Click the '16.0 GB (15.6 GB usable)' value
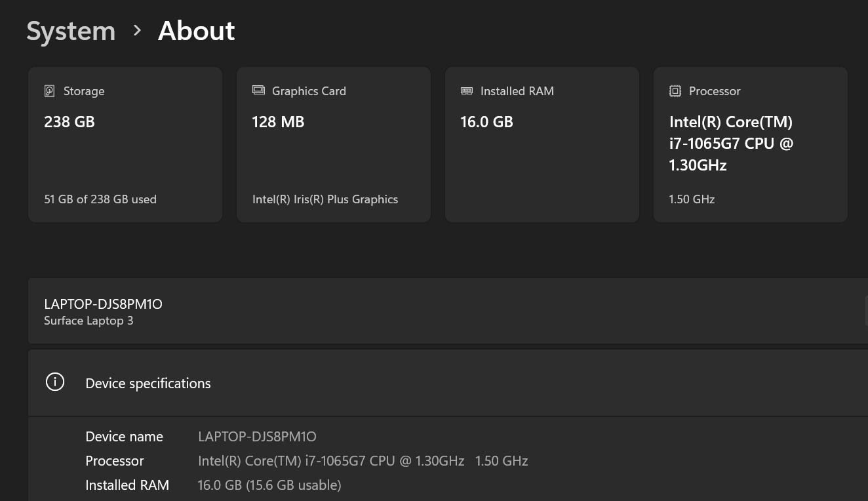The image size is (868, 501). (x=269, y=485)
